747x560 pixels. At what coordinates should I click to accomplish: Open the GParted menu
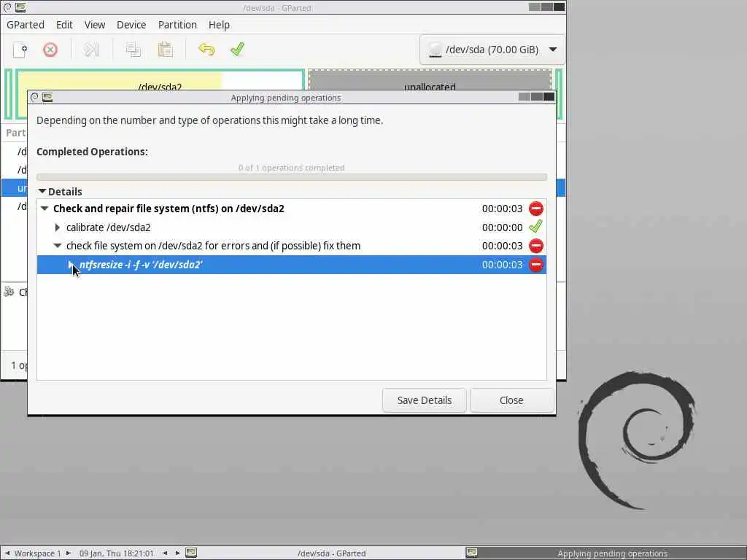26,25
